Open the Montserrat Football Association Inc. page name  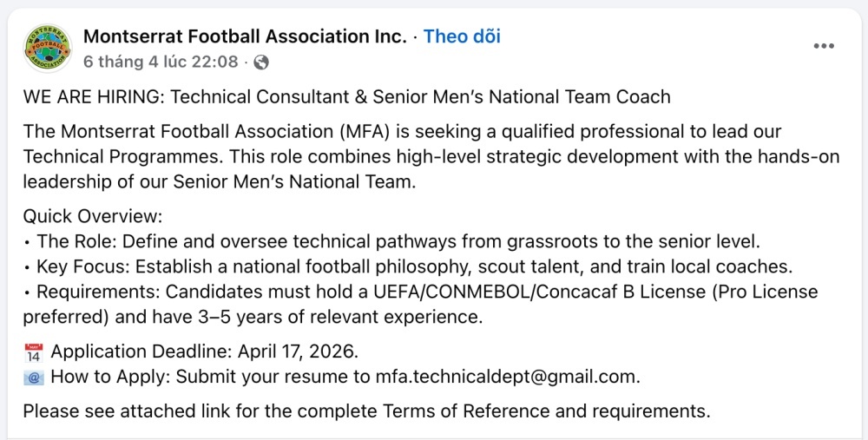point(244,36)
